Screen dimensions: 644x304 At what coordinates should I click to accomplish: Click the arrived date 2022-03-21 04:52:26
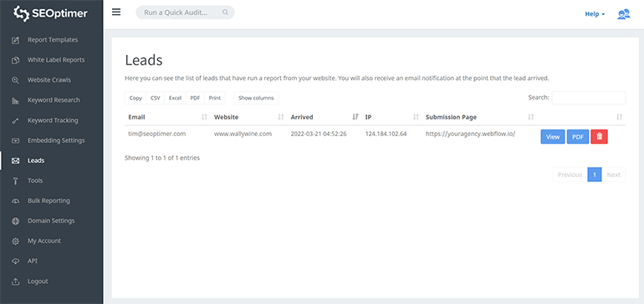pos(319,134)
